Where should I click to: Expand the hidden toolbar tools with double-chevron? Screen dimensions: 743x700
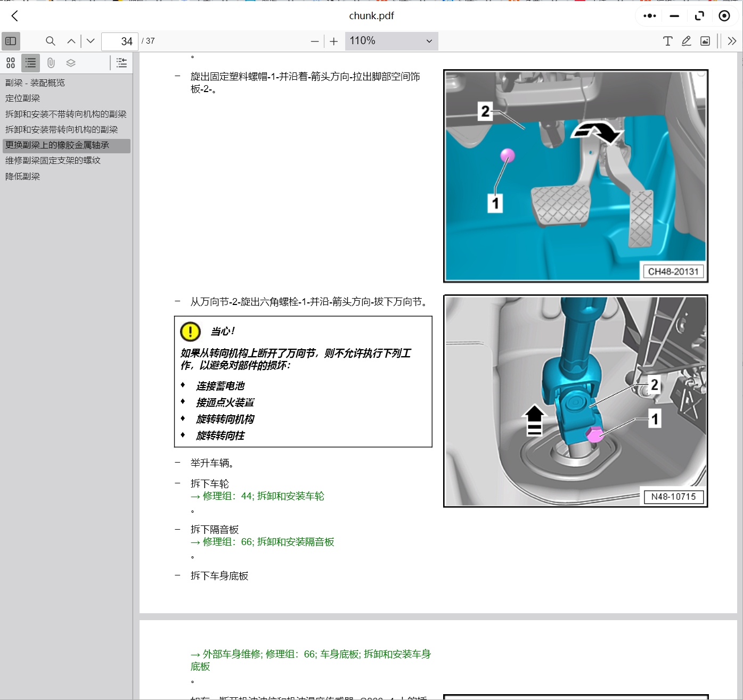click(733, 41)
